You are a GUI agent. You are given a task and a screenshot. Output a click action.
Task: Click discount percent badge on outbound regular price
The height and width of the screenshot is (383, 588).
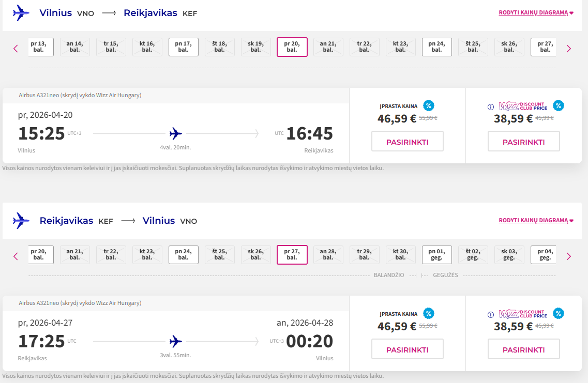point(428,105)
